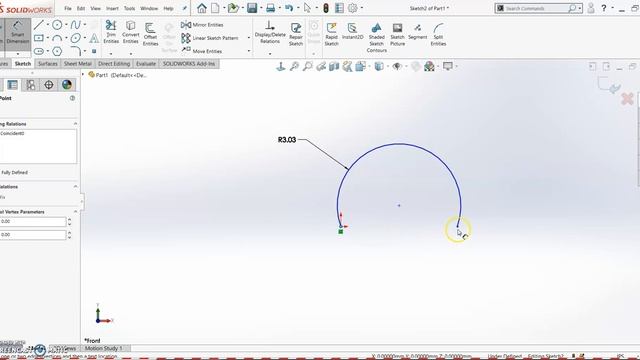640x360 pixels.
Task: Open the Options gear icon
Action: 352,8
